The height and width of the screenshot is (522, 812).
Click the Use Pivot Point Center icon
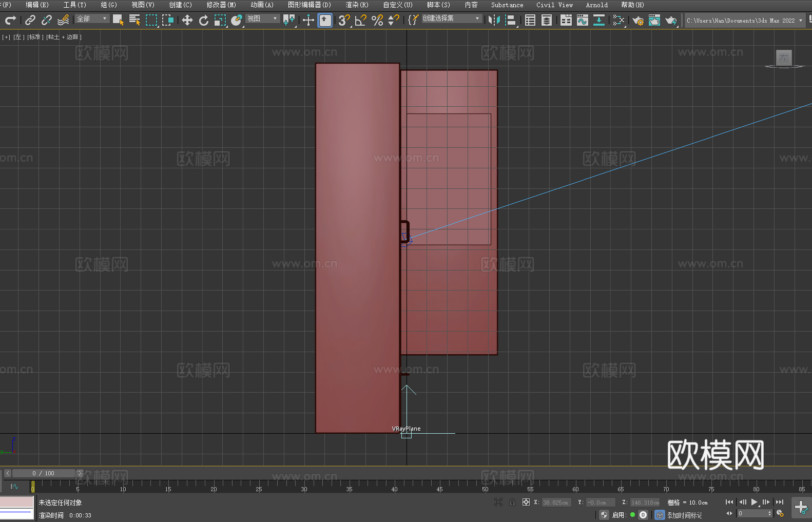289,20
